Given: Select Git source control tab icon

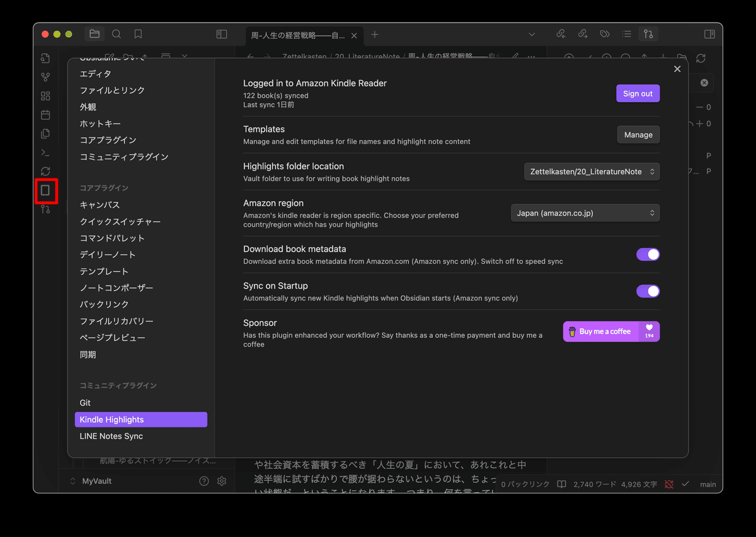Looking at the screenshot, I should pyautogui.click(x=648, y=34).
